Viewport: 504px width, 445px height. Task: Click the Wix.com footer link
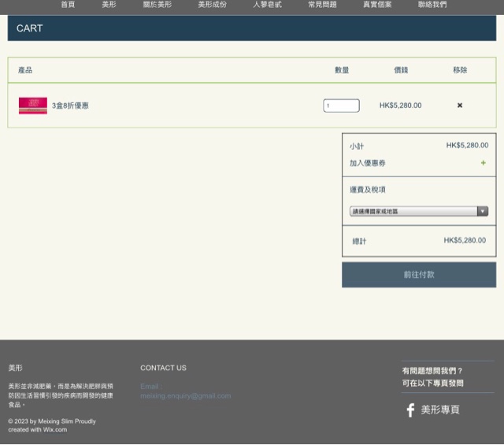(x=55, y=430)
